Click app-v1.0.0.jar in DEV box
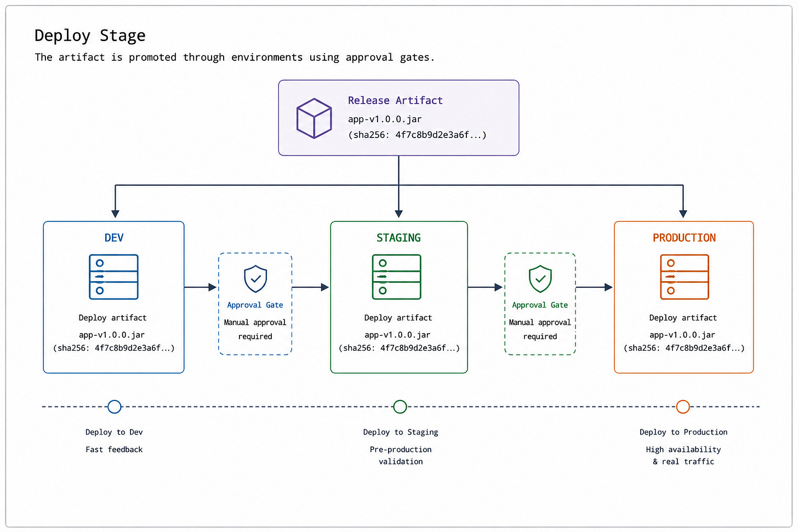 [112, 335]
